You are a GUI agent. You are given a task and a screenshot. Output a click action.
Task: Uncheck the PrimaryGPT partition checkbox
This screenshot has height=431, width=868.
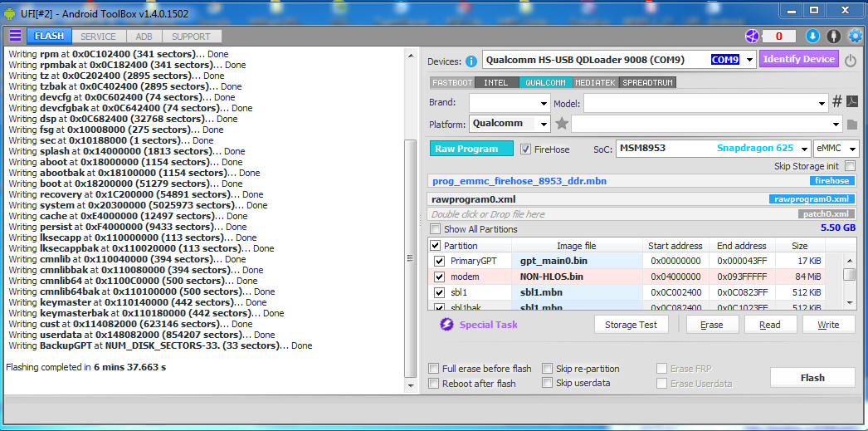coord(440,261)
